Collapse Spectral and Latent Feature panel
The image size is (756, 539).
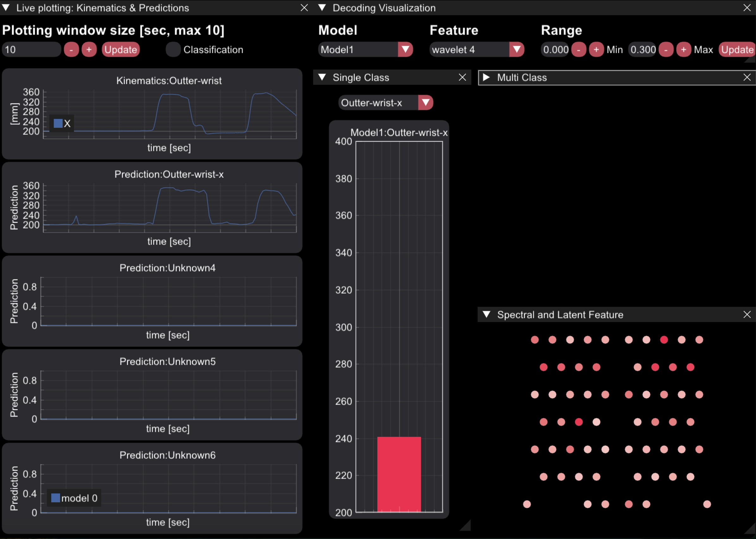point(486,314)
